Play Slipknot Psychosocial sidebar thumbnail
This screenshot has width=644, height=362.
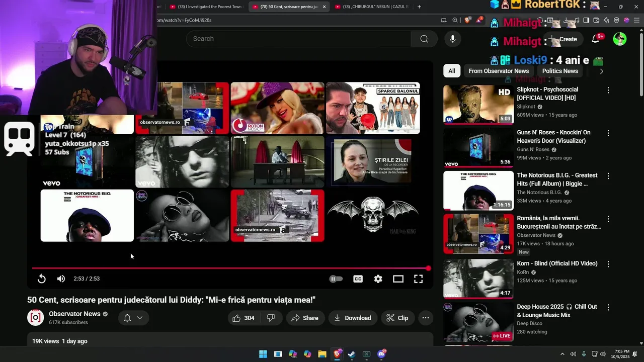click(478, 105)
